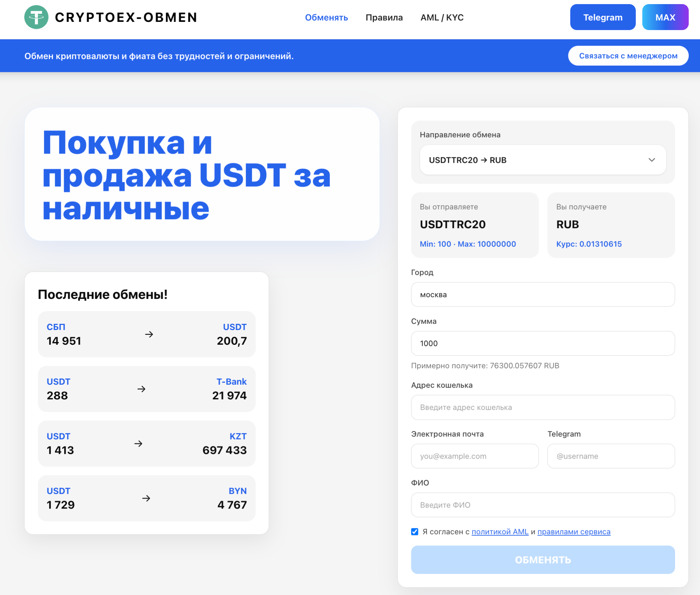Click the CRYPTOEX-OBMEN site title
The height and width of the screenshot is (595, 700).
[126, 17]
